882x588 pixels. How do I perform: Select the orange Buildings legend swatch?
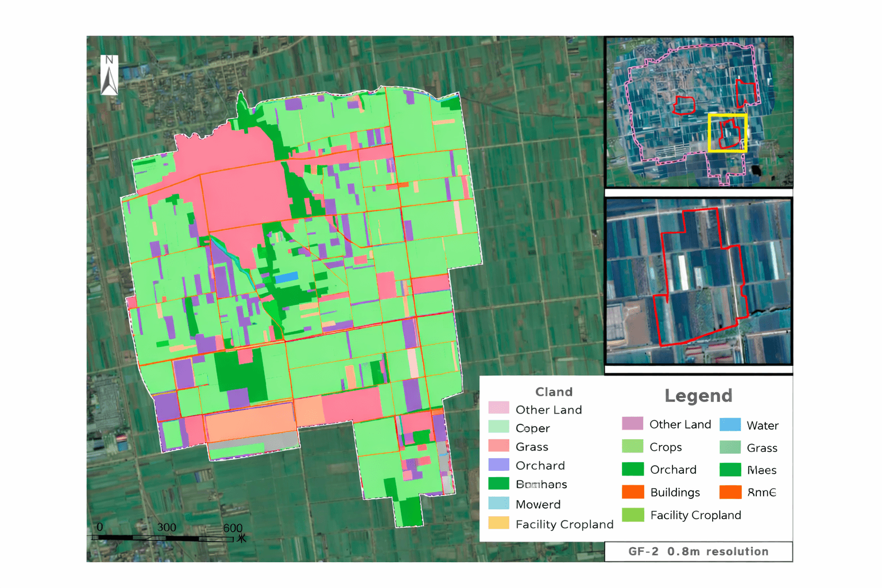(x=633, y=492)
